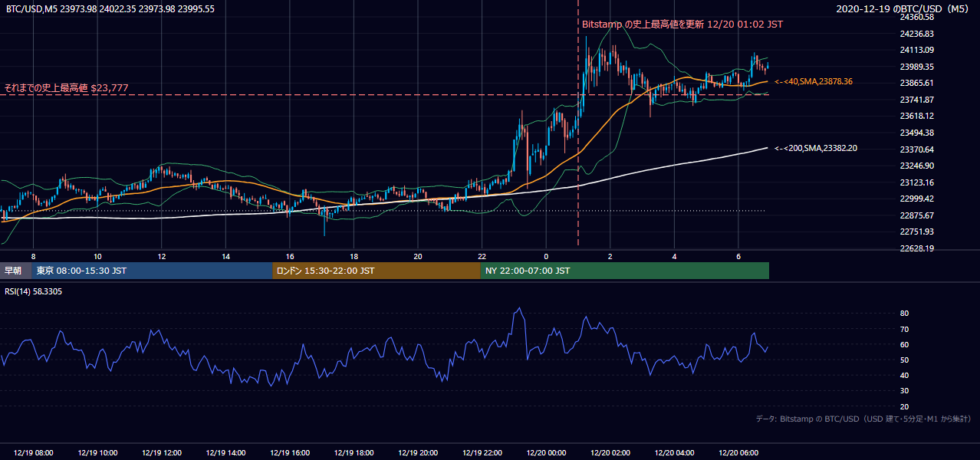Click the bottom date label 12/19 14:00
The image size is (980, 460).
[226, 453]
